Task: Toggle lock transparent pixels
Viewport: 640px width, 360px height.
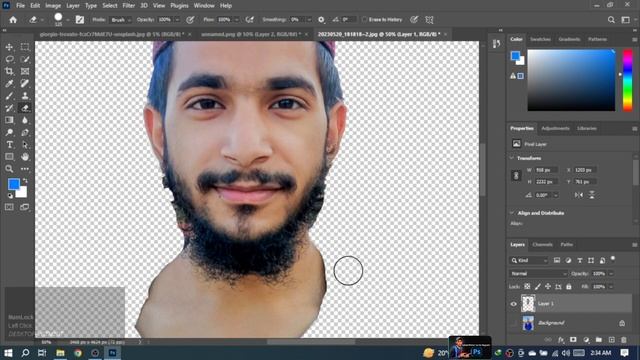Action: [x=527, y=287]
